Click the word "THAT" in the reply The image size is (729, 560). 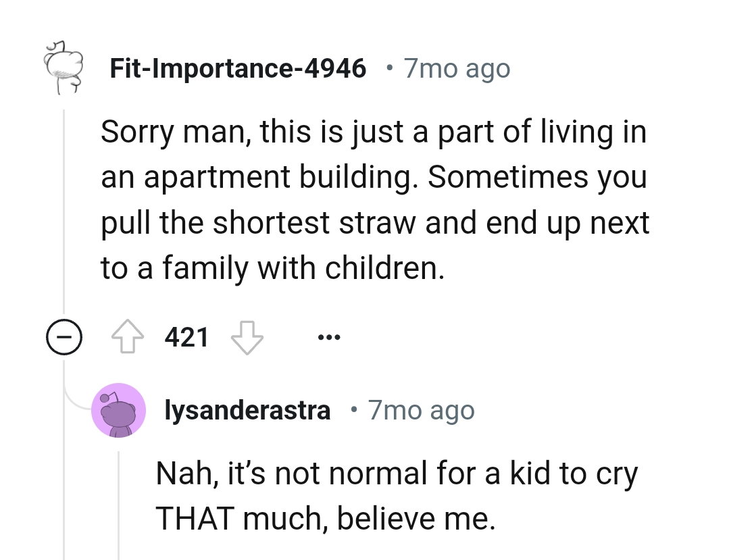point(194,518)
